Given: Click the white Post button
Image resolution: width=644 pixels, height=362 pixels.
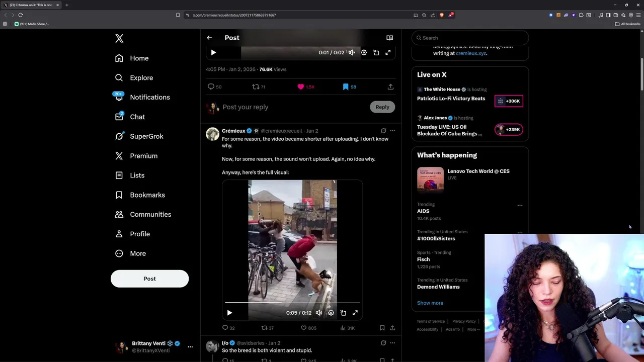Looking at the screenshot, I should [x=149, y=279].
